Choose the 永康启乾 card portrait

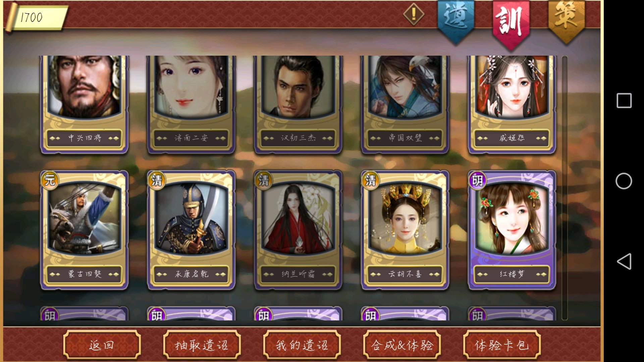click(x=191, y=219)
